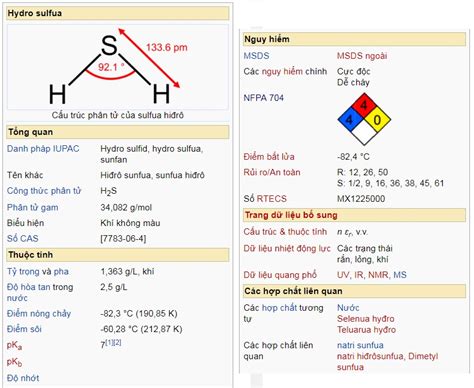Click the blue health 4 diamond

(350, 119)
